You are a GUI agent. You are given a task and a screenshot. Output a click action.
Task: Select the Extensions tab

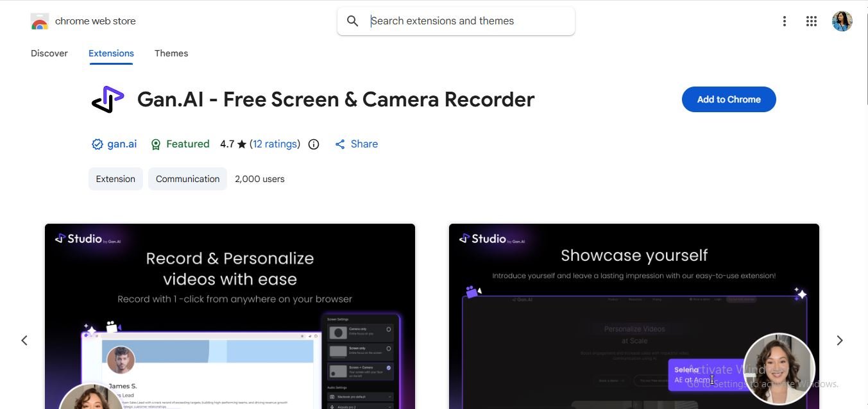pyautogui.click(x=111, y=53)
